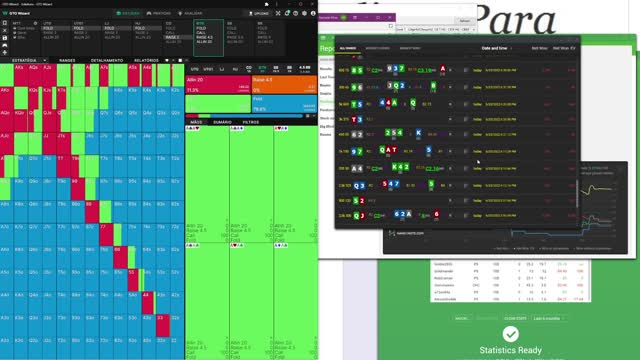Click the hamburger menu icon in green tracker window
640x360 pixels.
[323, 38]
